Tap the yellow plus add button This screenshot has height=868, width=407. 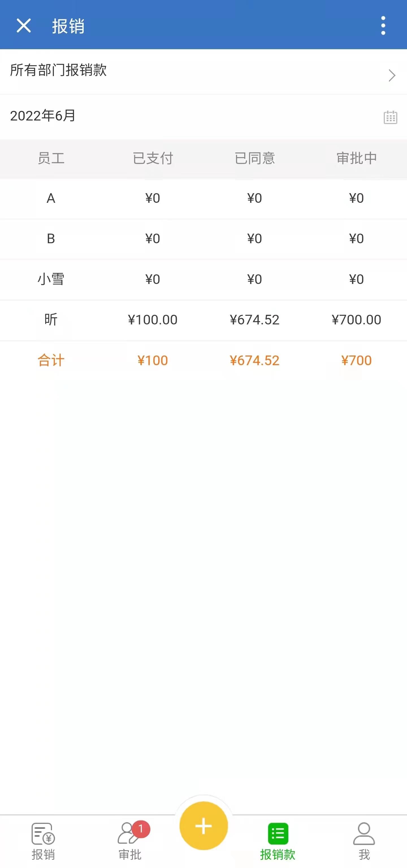203,826
